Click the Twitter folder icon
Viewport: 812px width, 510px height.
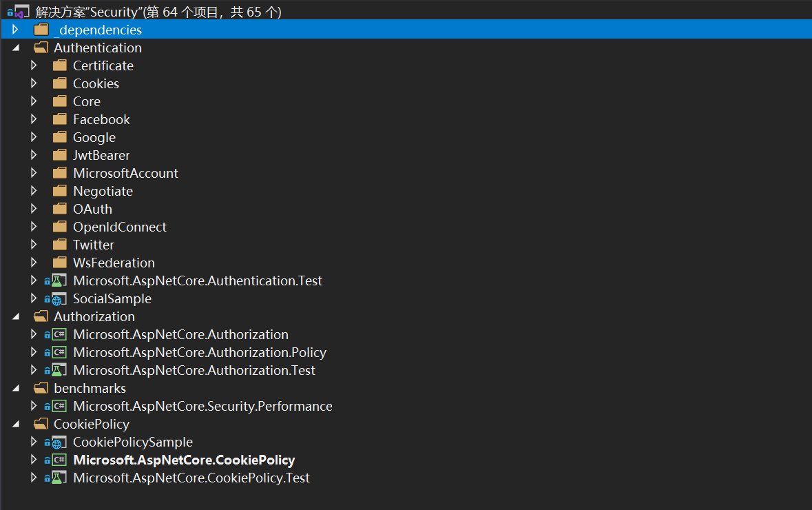pos(60,245)
